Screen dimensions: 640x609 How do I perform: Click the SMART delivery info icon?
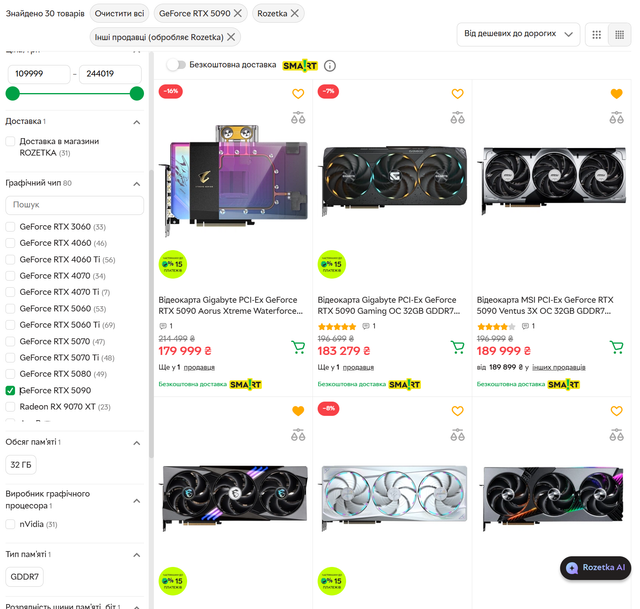click(330, 66)
